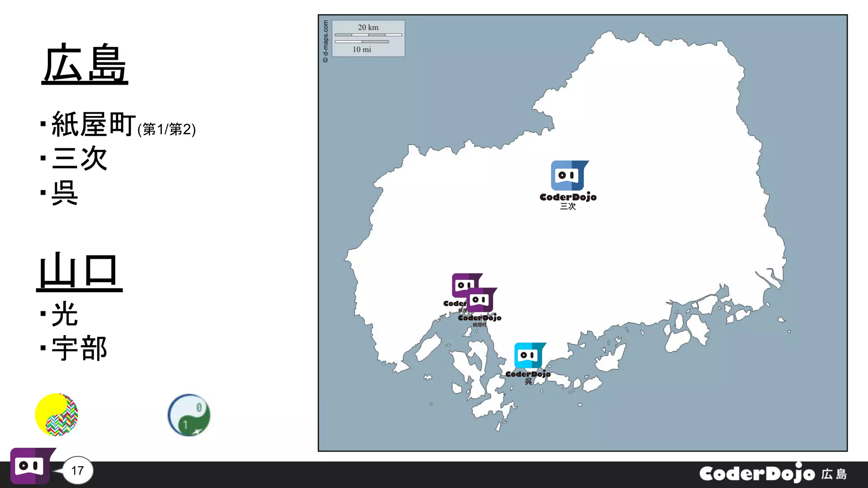Click the CoderDojo 呉 cyan map marker
This screenshot has height=488, width=868.
click(528, 363)
